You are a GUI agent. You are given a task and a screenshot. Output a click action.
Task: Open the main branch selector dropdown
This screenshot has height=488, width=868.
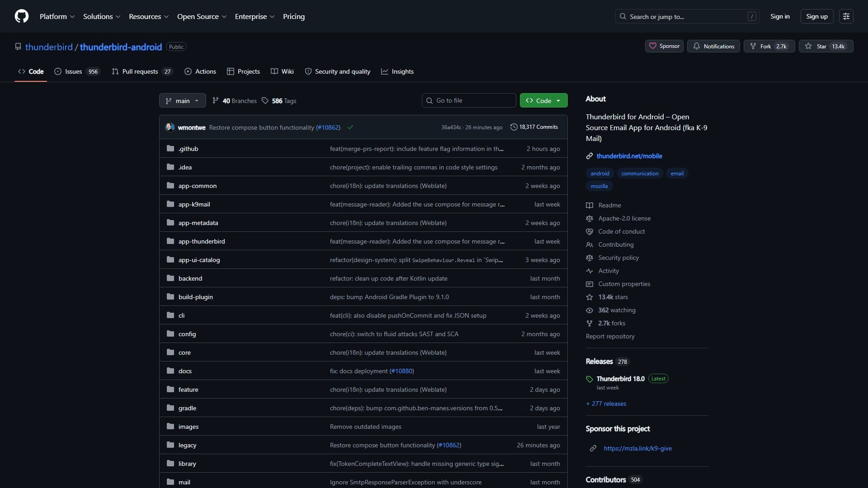(x=183, y=100)
